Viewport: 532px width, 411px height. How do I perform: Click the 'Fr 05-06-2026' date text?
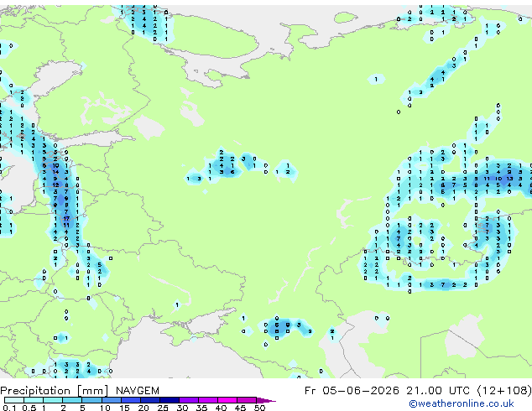tap(352, 390)
